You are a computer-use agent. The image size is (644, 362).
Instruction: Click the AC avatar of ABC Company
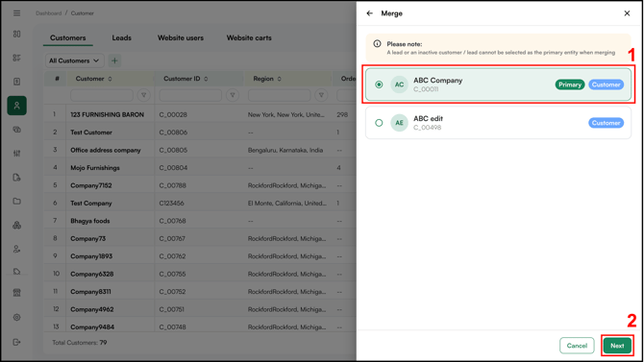click(399, 84)
